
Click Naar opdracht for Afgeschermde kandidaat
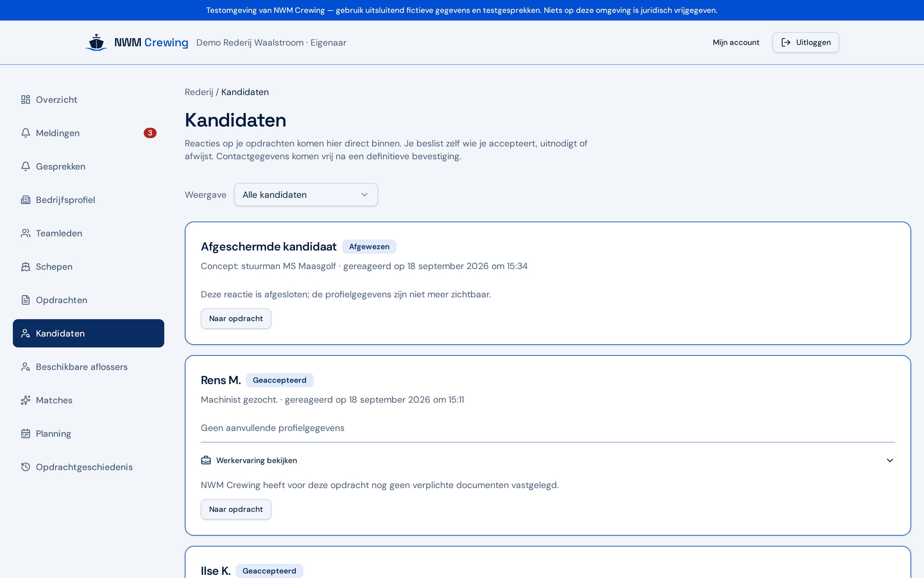[236, 319]
